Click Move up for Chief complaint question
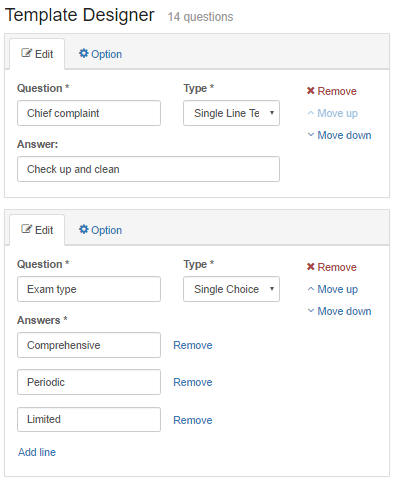The width and height of the screenshot is (395, 480). pyautogui.click(x=333, y=113)
